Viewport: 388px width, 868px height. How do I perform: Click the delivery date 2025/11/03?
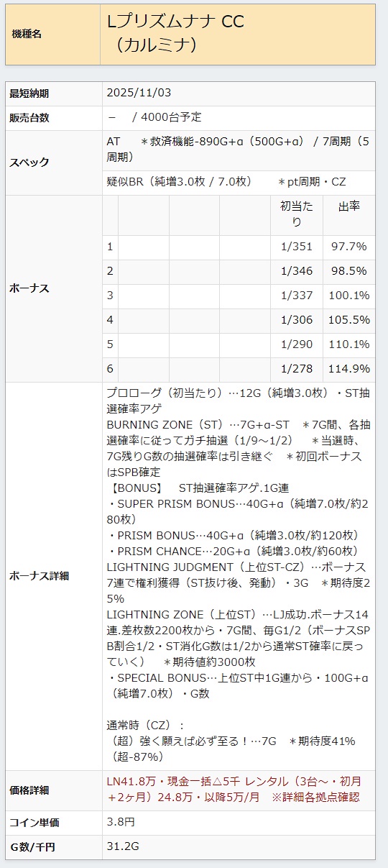pos(139,93)
